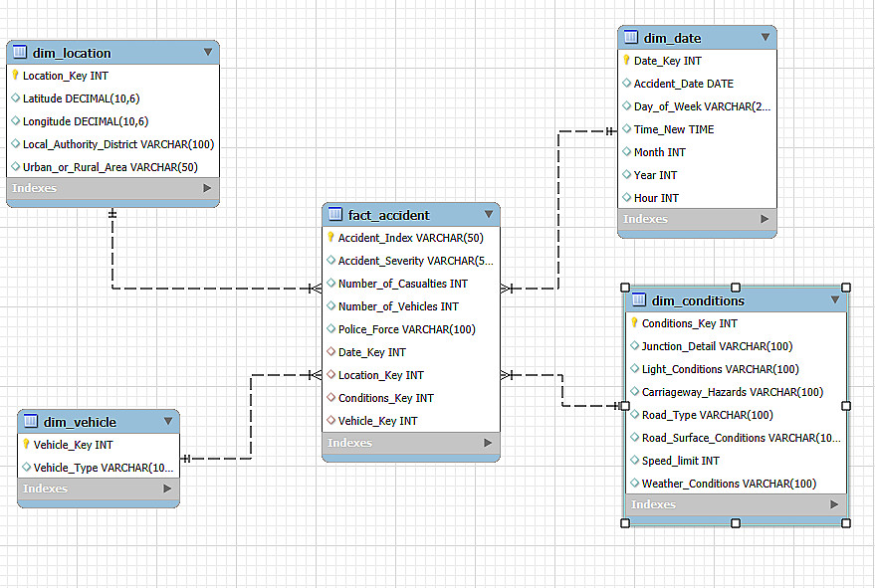Select the Number_of_Vehicles INT column
Viewport: 875px width, 588px height.
[x=411, y=306]
